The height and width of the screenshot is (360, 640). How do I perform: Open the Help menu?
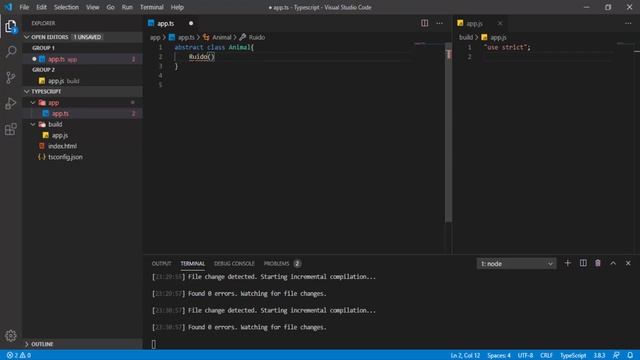point(177,7)
